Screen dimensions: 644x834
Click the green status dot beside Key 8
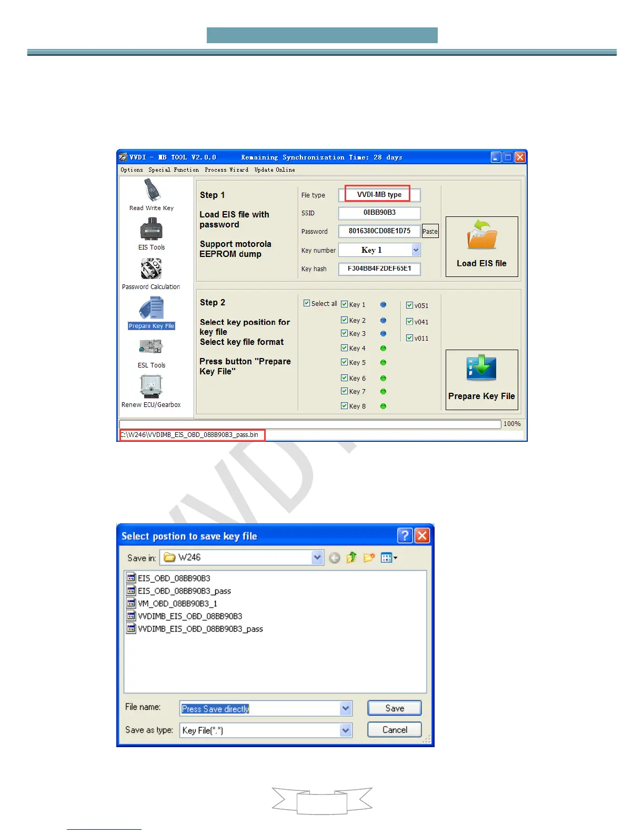[383, 406]
